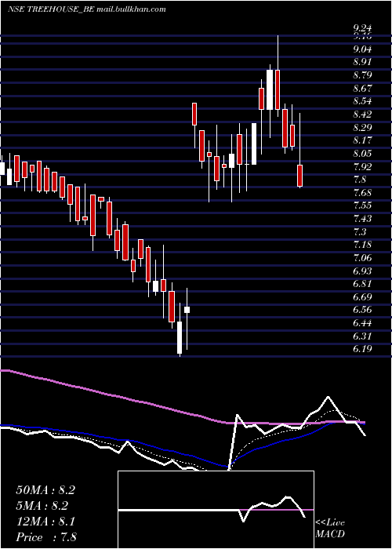Select the 8.79 price axis label
The width and height of the screenshot is (392, 549).
pyautogui.click(x=362, y=75)
